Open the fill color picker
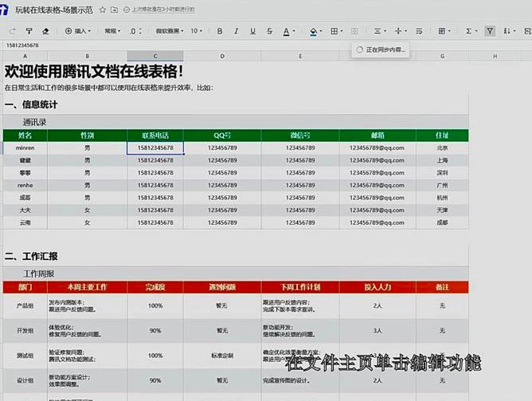 [313, 31]
